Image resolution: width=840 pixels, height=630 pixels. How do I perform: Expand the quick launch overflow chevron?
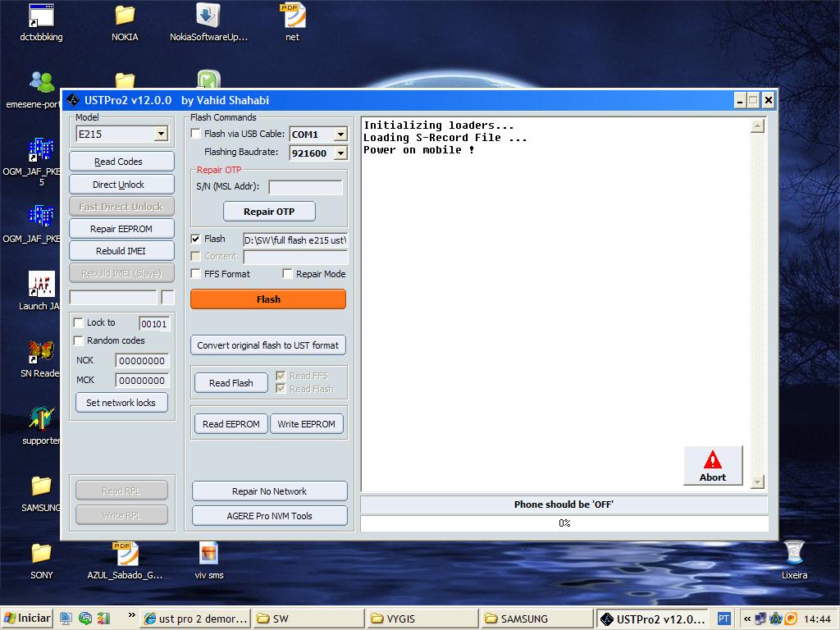[131, 615]
